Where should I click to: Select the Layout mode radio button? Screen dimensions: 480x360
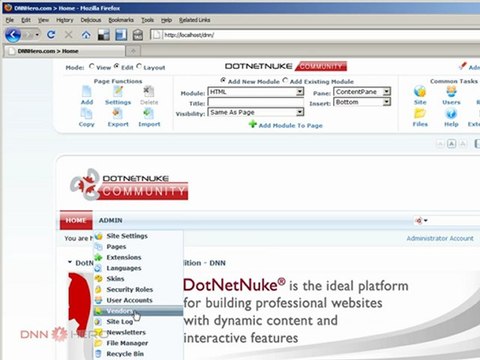pyautogui.click(x=139, y=66)
